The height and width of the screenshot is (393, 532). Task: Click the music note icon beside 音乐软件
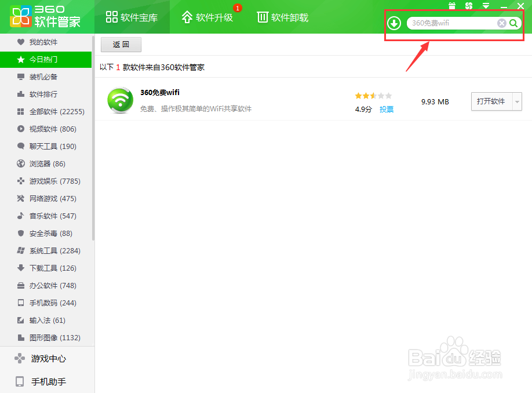21,216
